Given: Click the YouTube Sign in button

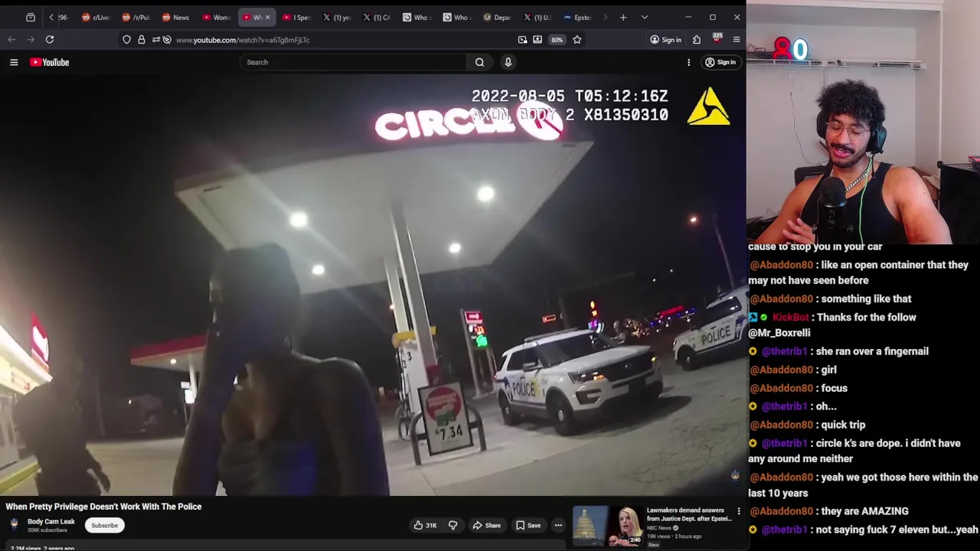Looking at the screenshot, I should (x=720, y=62).
